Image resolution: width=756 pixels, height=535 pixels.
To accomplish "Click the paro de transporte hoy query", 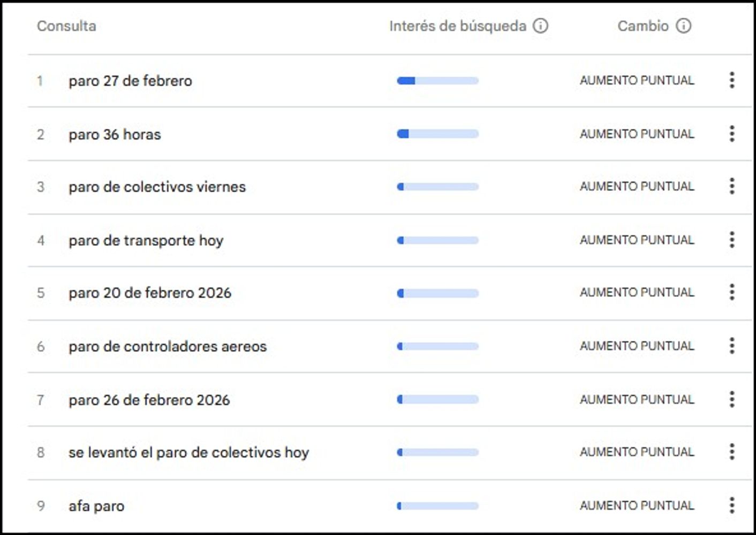I will 146,240.
